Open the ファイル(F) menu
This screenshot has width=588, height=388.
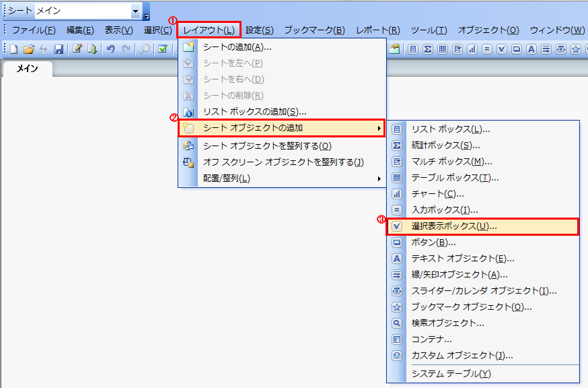click(x=34, y=30)
